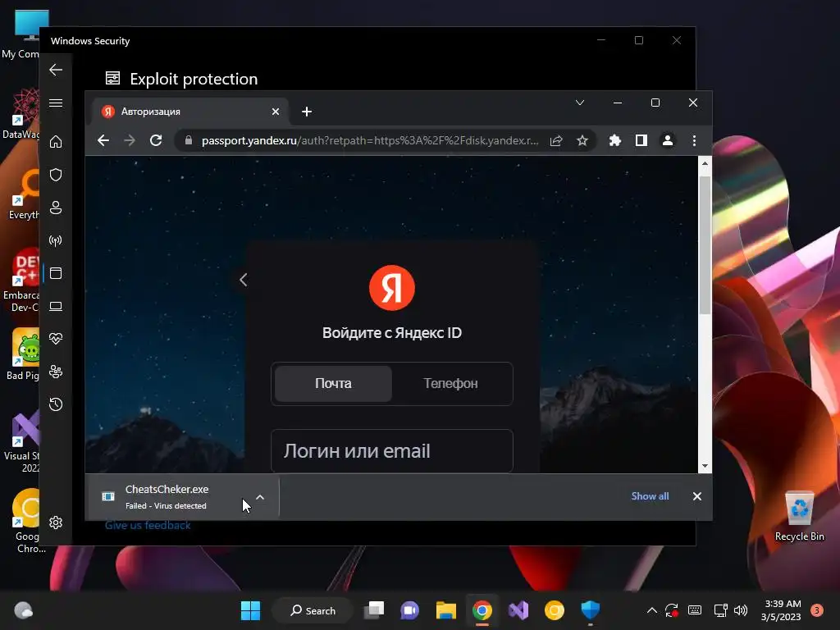The height and width of the screenshot is (630, 840).
Task: Click the Chrome address bar URL
Action: tap(370, 140)
